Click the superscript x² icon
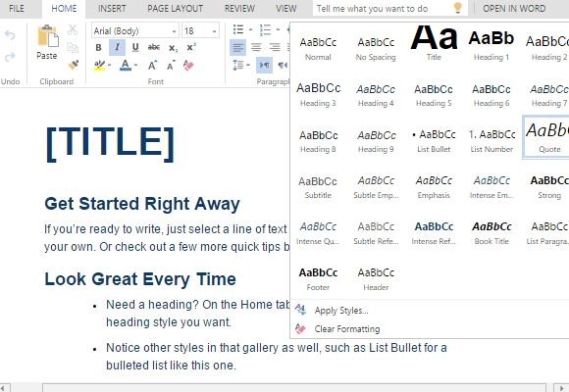 [191, 47]
